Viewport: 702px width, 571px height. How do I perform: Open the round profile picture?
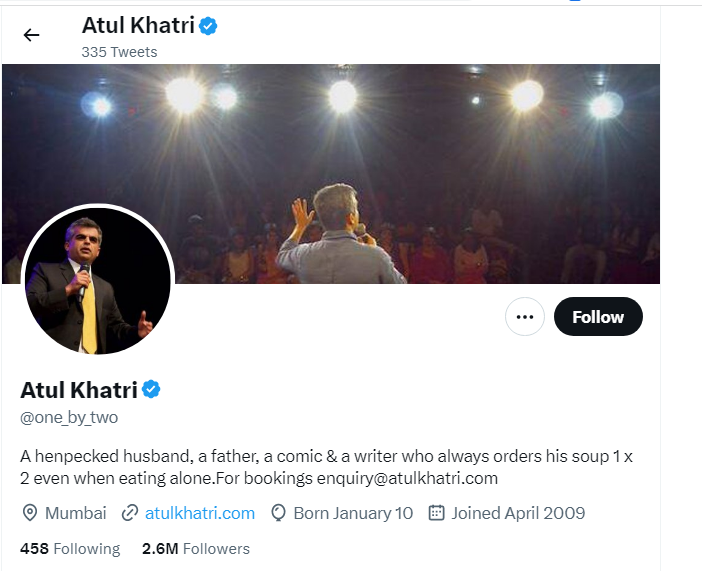(x=97, y=283)
